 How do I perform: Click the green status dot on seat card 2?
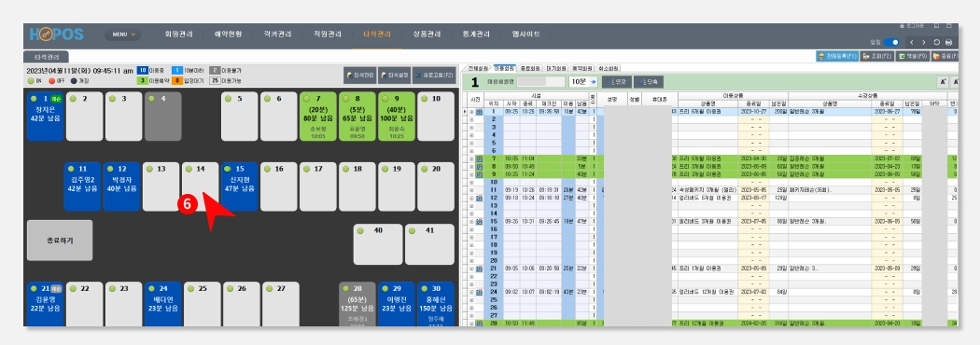[x=73, y=99]
